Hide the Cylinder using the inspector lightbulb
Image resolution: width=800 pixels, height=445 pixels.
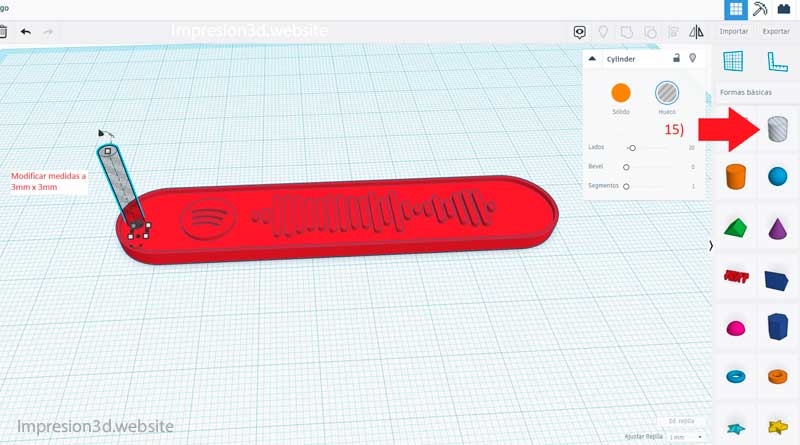click(692, 58)
